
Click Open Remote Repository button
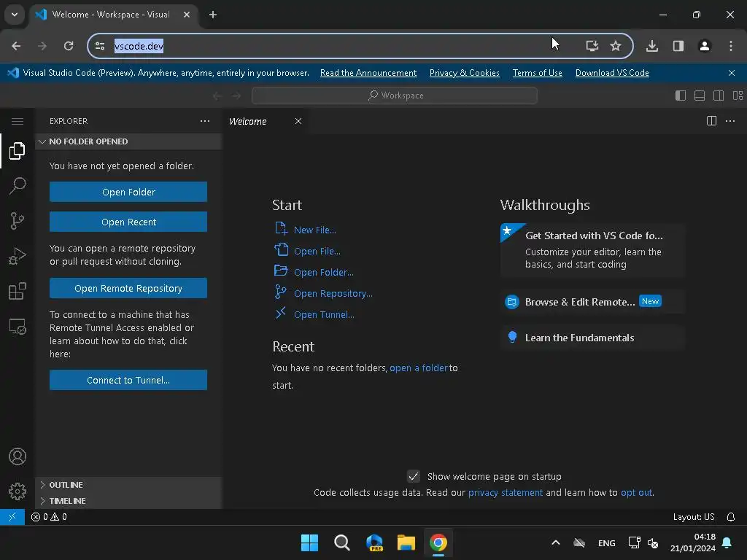[128, 288]
